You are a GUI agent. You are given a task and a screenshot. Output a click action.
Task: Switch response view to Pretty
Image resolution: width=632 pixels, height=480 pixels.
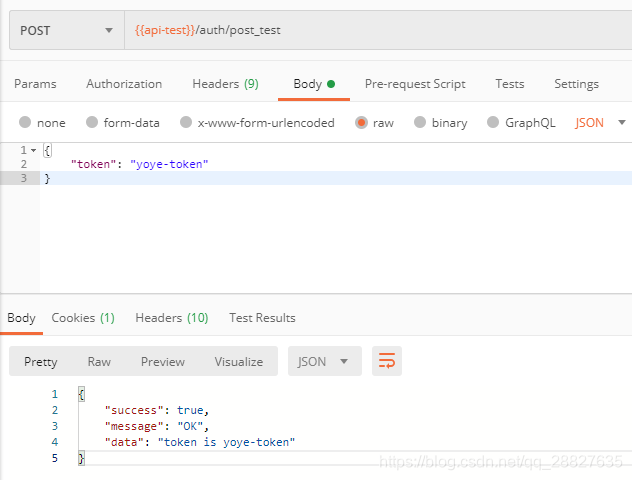[41, 362]
